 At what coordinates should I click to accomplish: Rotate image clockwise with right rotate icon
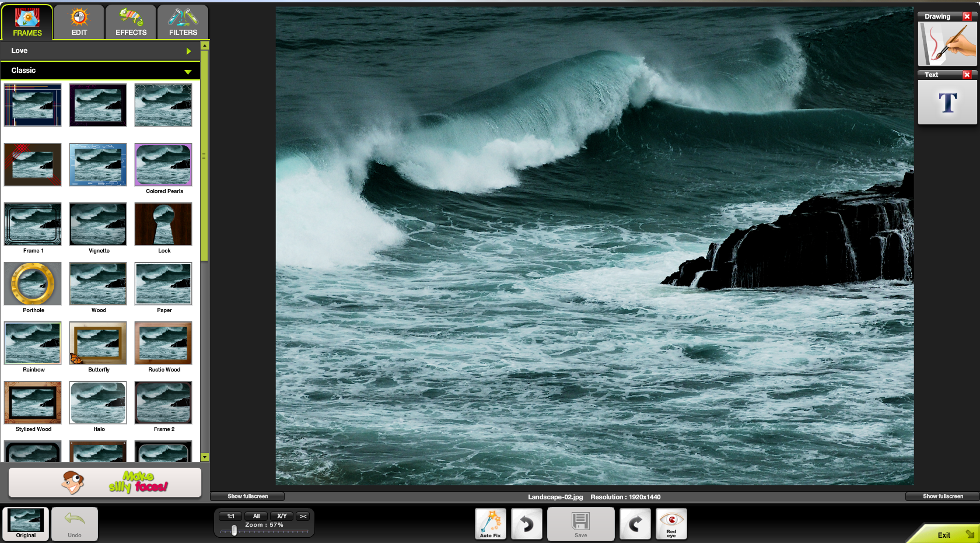635,524
